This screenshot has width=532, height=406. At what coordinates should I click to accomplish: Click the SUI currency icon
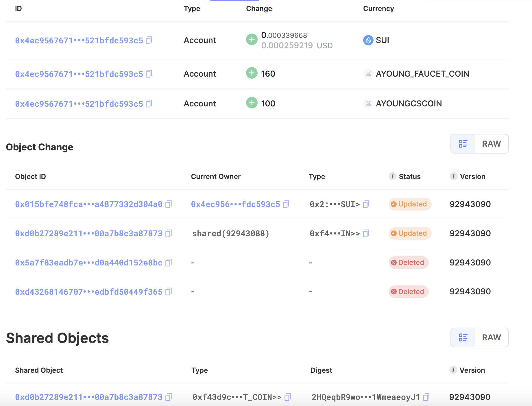click(368, 40)
